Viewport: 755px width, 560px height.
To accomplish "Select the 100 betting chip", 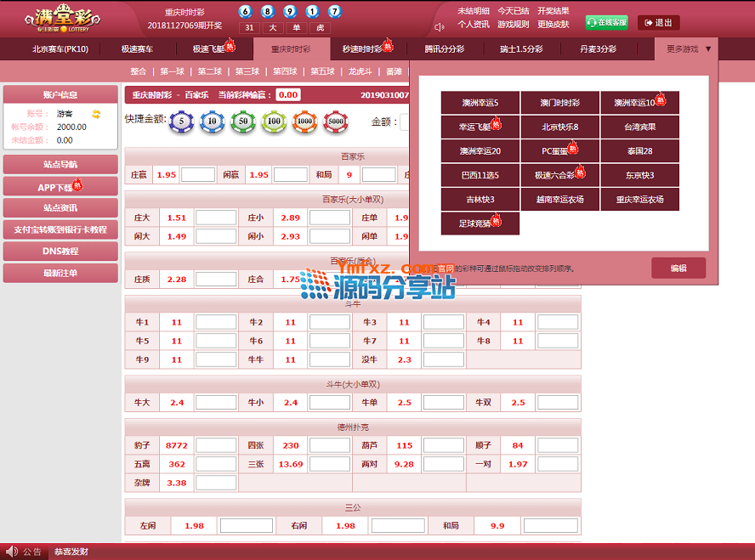I will click(274, 122).
